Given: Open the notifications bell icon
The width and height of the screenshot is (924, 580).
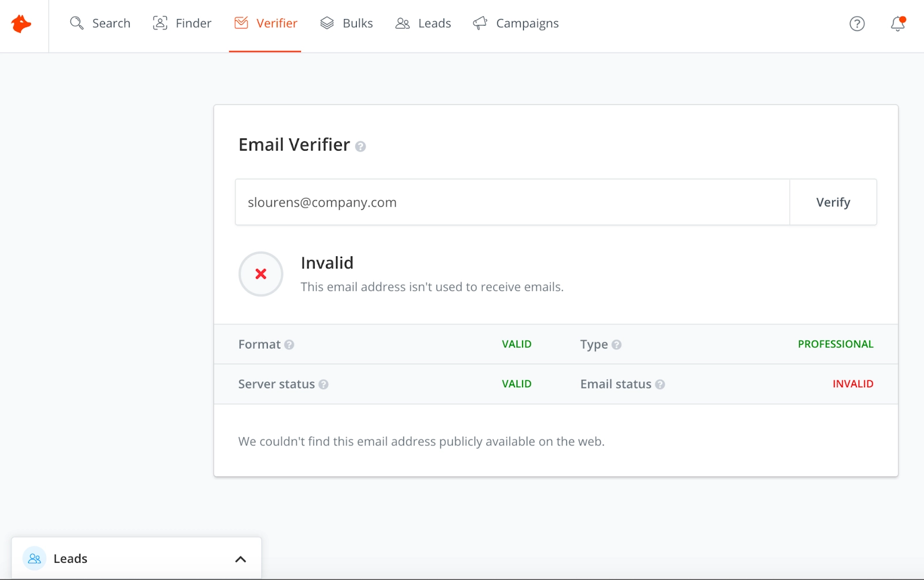Looking at the screenshot, I should point(897,25).
